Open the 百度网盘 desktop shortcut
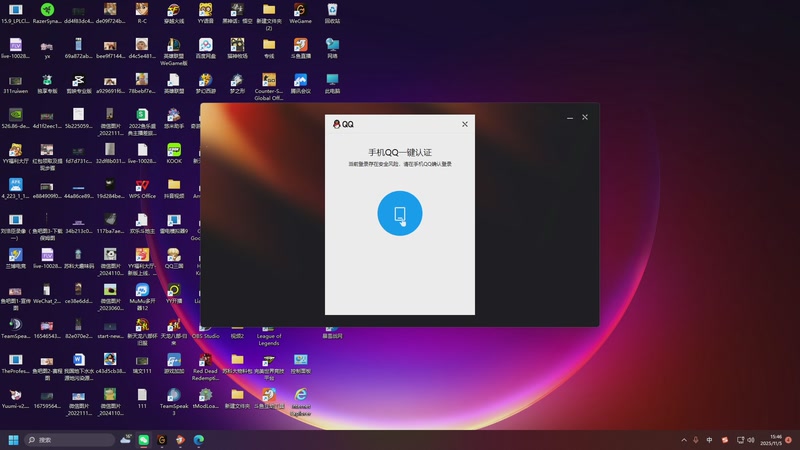This screenshot has width=800, height=450. click(206, 48)
